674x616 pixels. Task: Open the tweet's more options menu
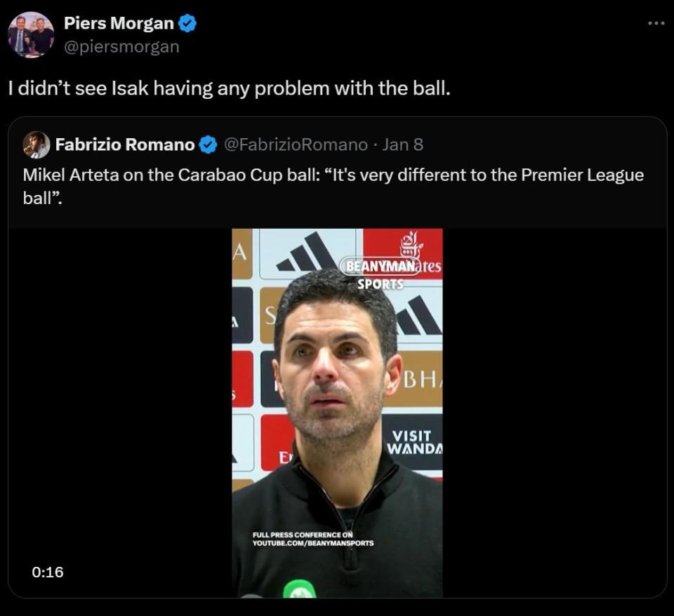click(x=656, y=23)
